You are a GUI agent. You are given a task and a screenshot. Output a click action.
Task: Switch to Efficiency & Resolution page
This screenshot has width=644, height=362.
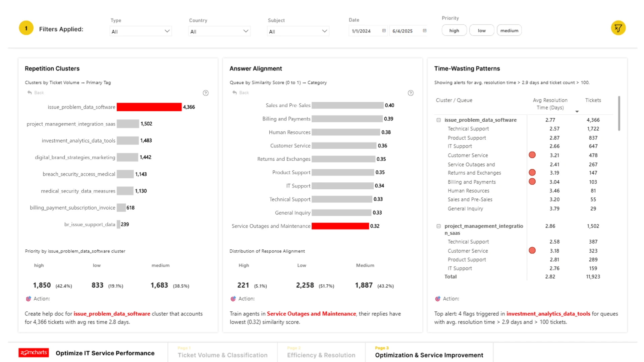pos(321,355)
